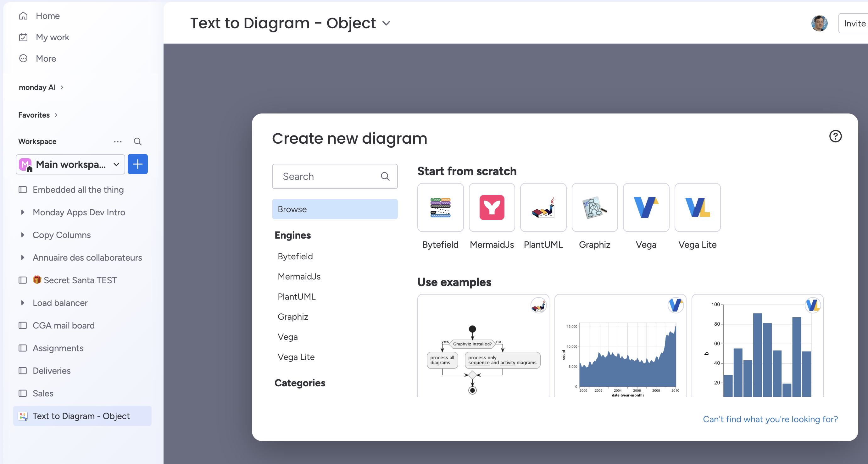This screenshot has width=868, height=464.
Task: Expand the Copy Columns folder
Action: point(23,235)
